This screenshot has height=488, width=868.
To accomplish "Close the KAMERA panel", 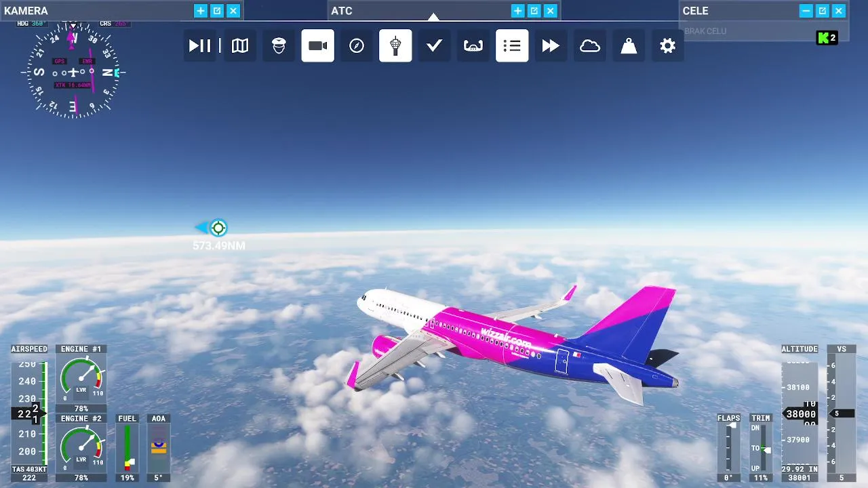I will (233, 11).
